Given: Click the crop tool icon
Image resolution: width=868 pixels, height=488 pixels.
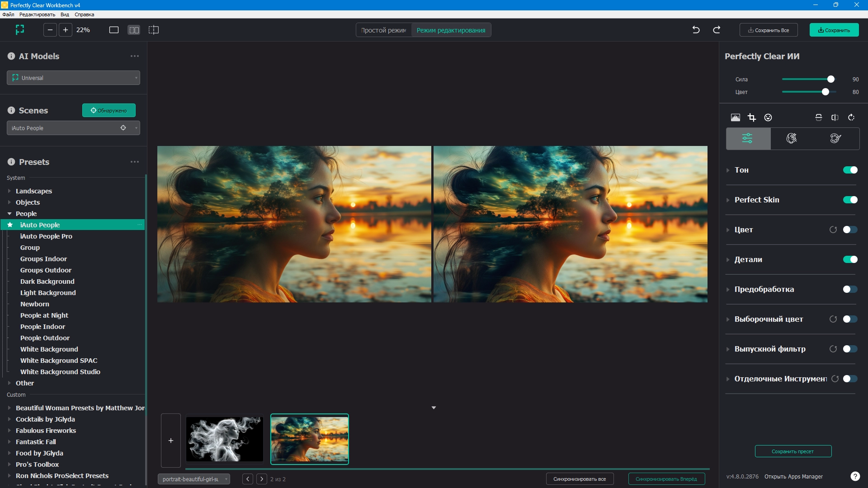Looking at the screenshot, I should click(x=752, y=117).
